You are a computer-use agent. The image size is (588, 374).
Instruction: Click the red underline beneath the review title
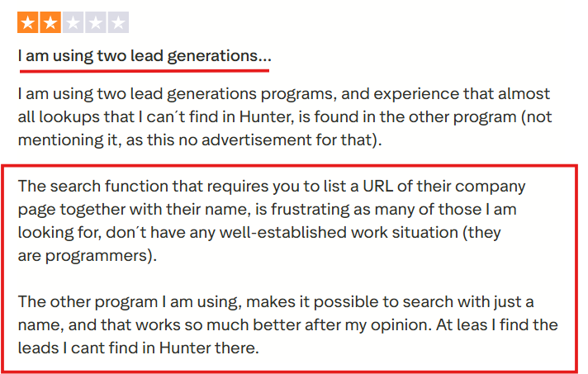tap(145, 70)
